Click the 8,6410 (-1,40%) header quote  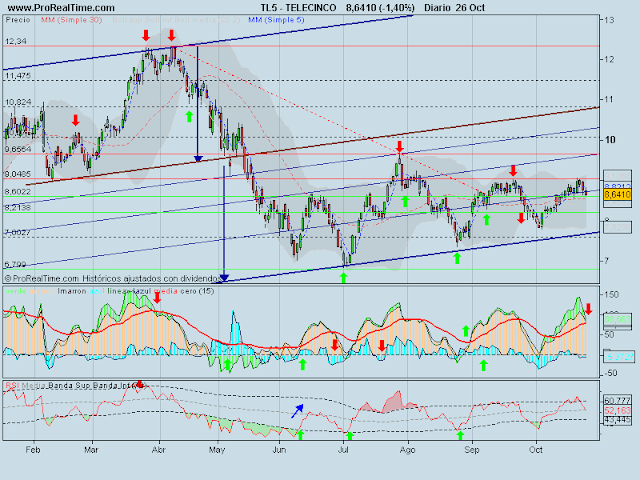point(380,8)
